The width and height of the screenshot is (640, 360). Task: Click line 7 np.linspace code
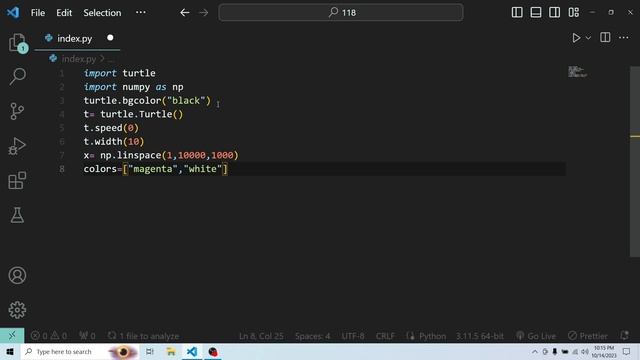pos(161,155)
